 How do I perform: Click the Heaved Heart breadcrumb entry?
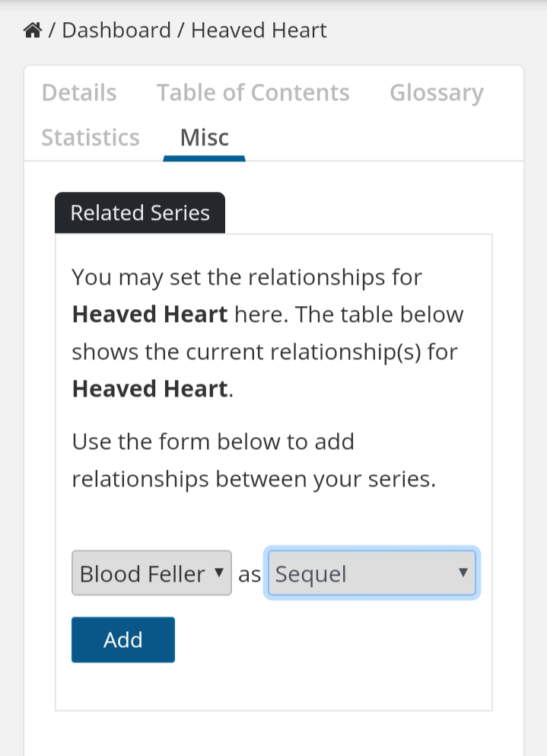[259, 30]
